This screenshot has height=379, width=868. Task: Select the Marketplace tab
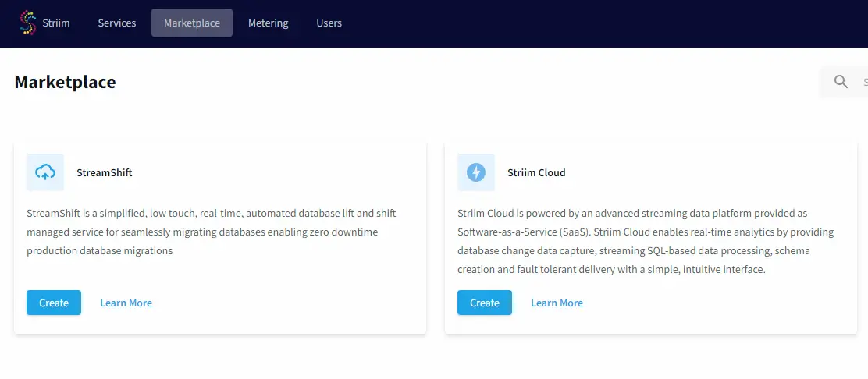click(x=192, y=23)
